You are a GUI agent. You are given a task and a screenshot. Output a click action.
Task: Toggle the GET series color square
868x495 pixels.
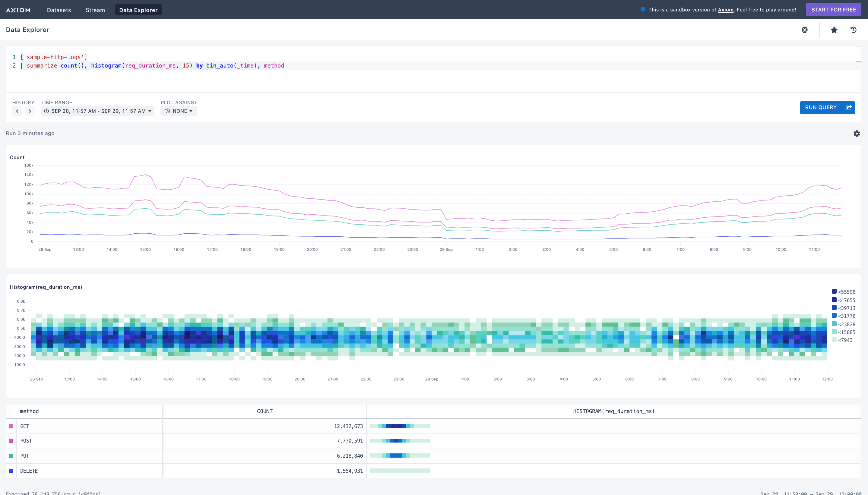(11, 426)
